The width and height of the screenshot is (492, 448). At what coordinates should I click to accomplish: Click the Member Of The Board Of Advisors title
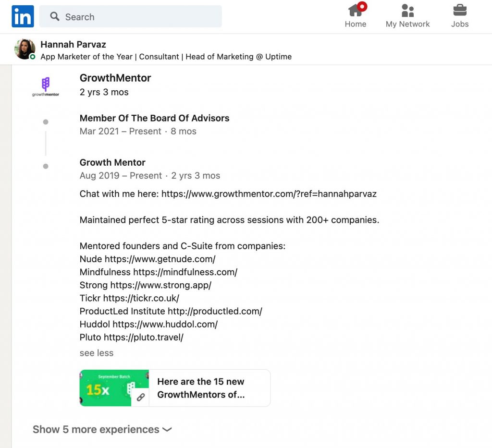pyautogui.click(x=154, y=118)
